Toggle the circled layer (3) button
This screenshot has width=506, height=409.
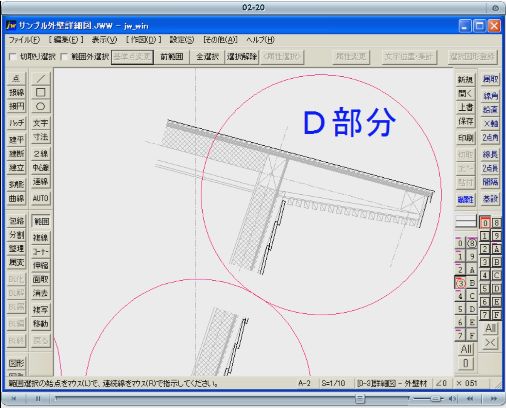coord(460,283)
